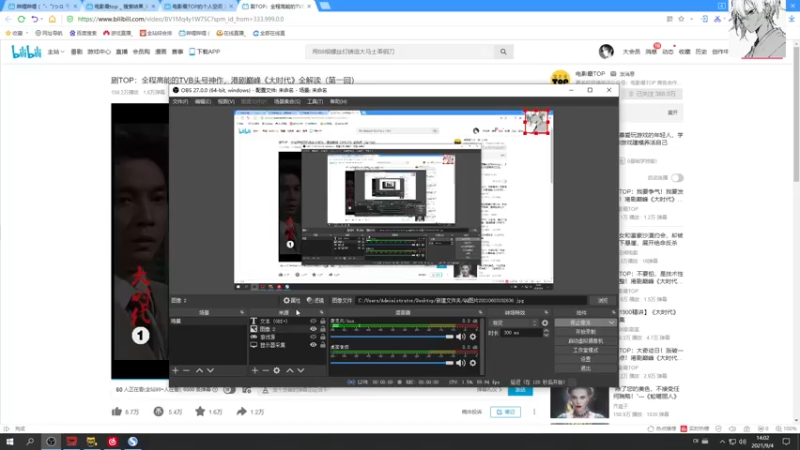Screen dimensions: 800x450
Task: Mute the Desktop Audio speaker icon
Action: click(x=461, y=363)
